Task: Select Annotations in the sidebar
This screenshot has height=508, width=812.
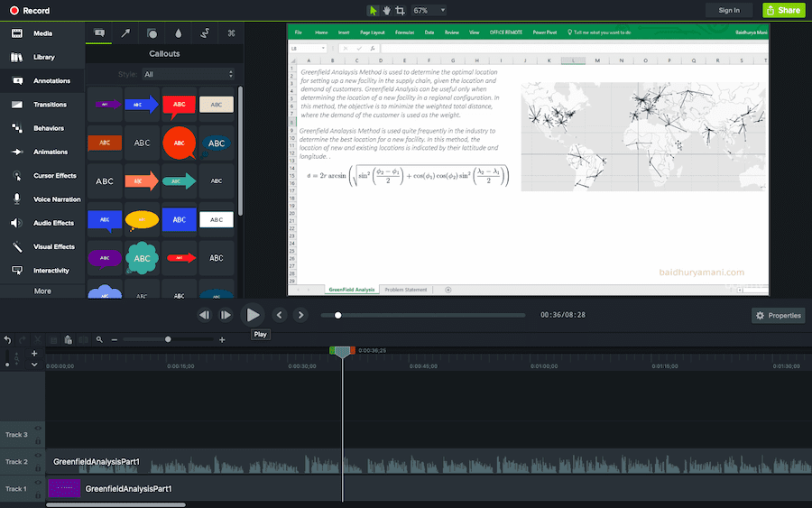Action: [42, 81]
